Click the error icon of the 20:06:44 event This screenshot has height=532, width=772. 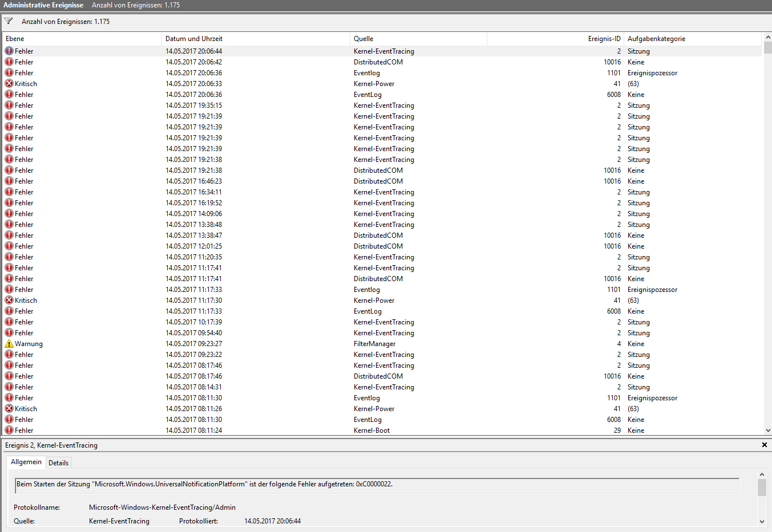pos(9,51)
